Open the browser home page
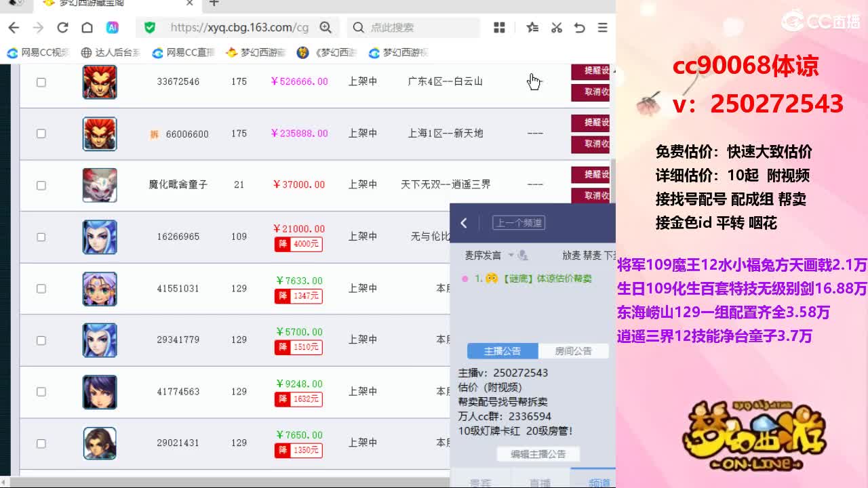 coord(87,28)
